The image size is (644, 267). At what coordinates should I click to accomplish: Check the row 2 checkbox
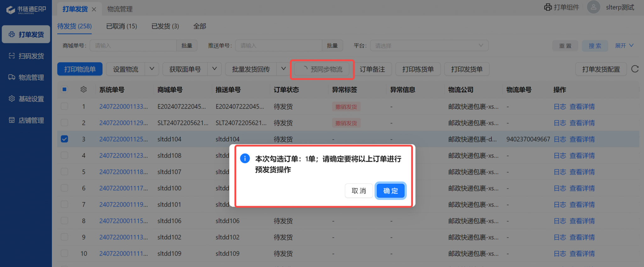pyautogui.click(x=64, y=123)
